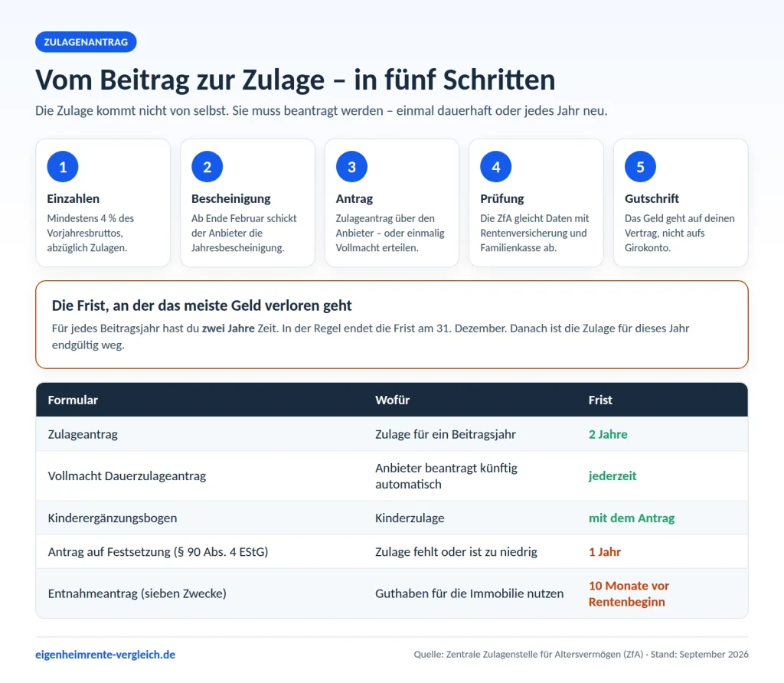Click text 'Mindestens 4 % des Vorjahresbruttos'

tap(90, 226)
